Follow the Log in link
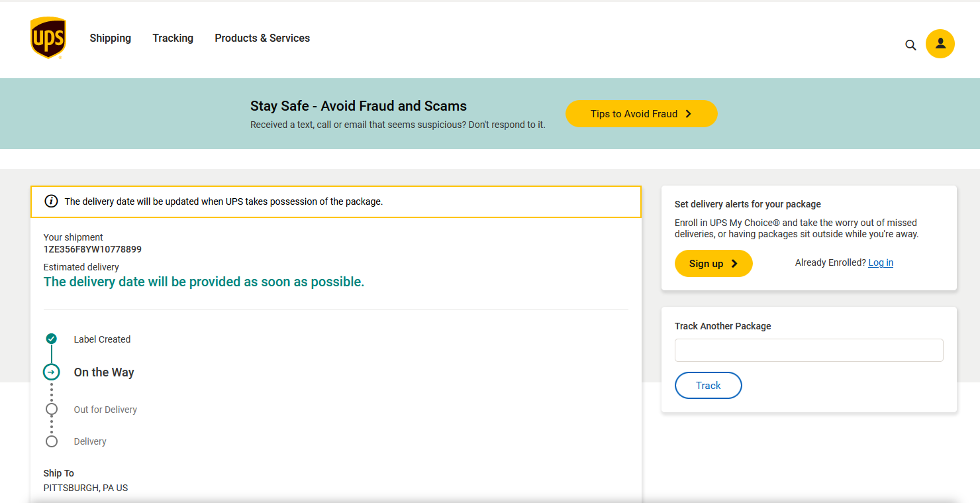Screen dimensions: 980x503 point(880,263)
